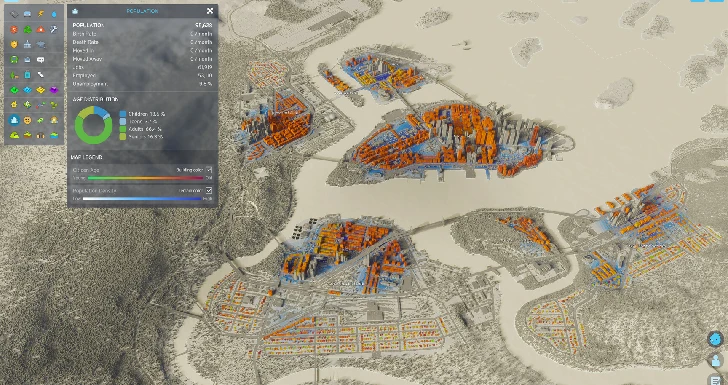Screen dimensions: 728x385
Task: Open the Chirper blue bird button
Action: tap(715, 339)
